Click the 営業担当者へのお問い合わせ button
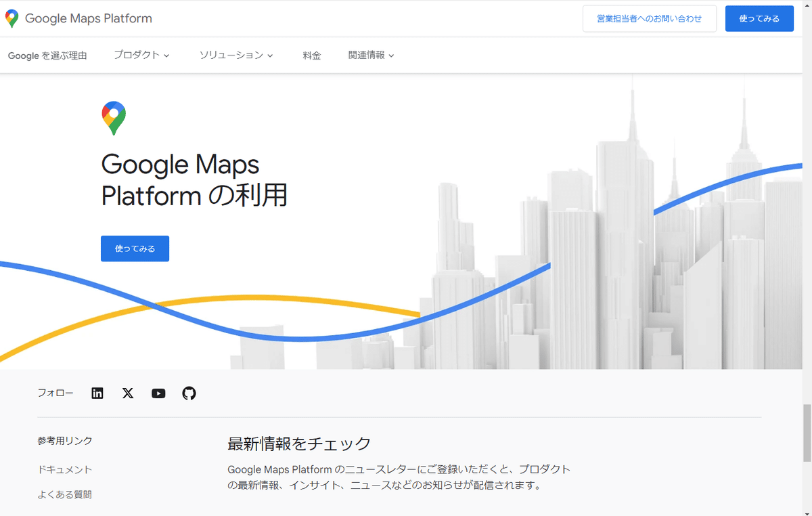This screenshot has height=516, width=812. [x=650, y=18]
